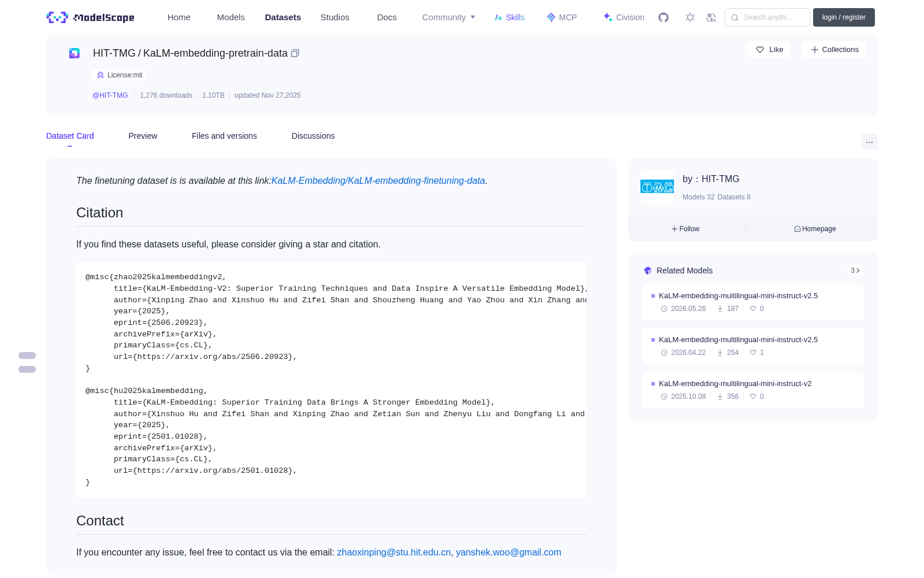Click heart icon on 2026.04.22 model

[753, 353]
